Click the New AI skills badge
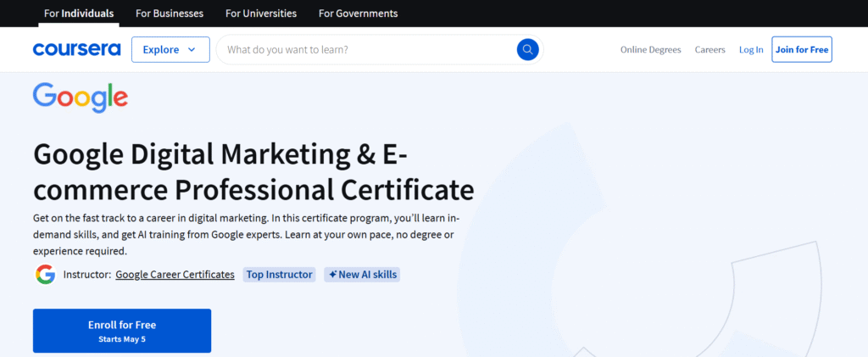Screen dimensions: 868x357 [362, 275]
